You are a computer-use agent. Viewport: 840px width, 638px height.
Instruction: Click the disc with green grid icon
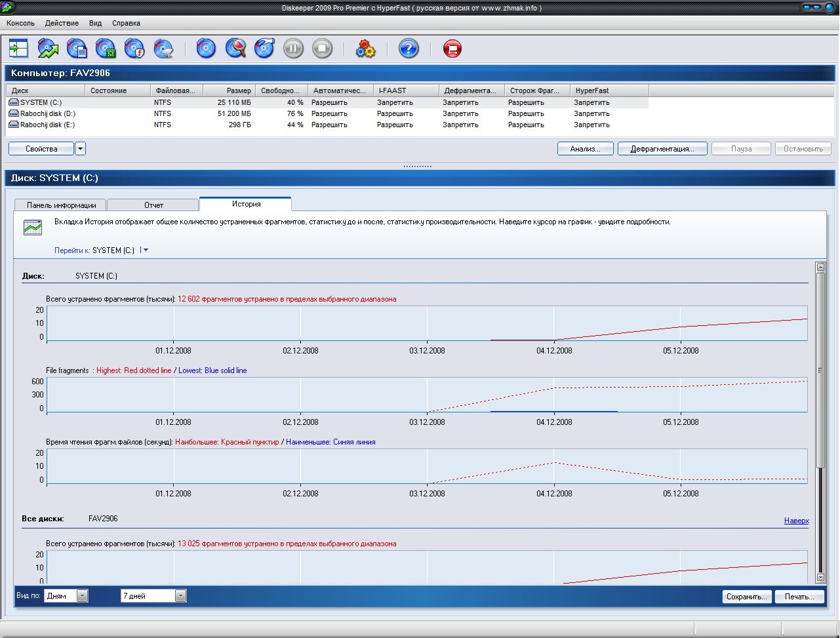pyautogui.click(x=106, y=49)
